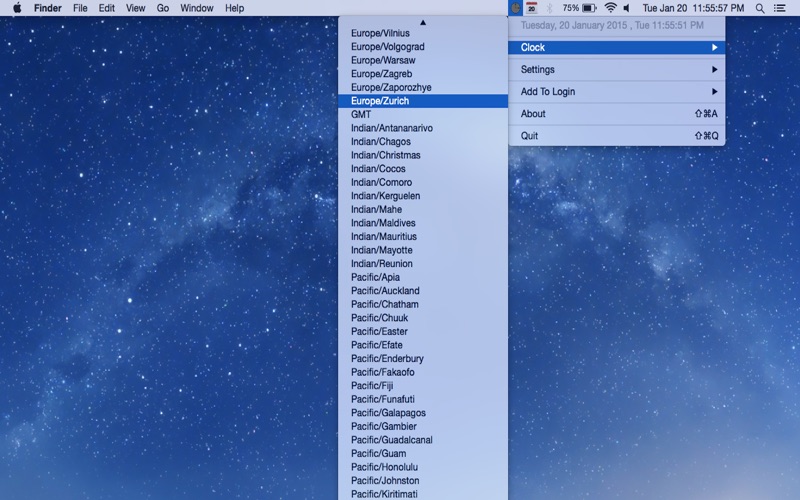Select Pacific/Kiritimati timezone
The image size is (800, 500).
pos(423,494)
